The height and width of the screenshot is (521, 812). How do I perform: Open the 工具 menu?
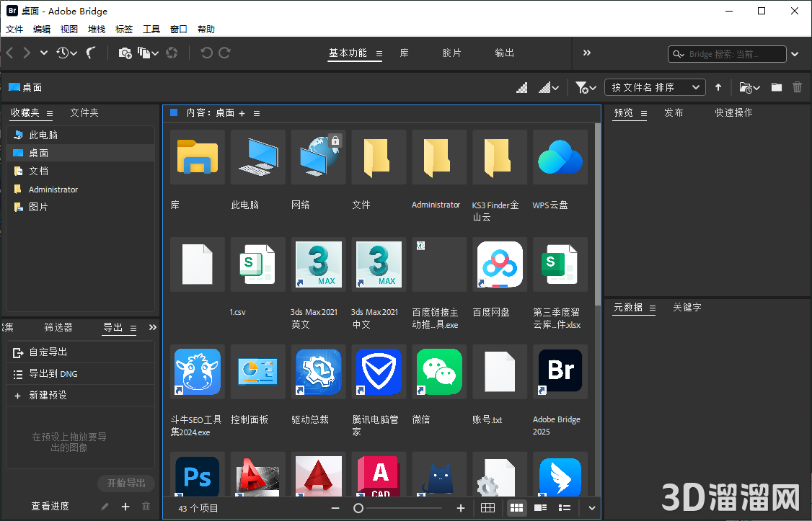151,29
